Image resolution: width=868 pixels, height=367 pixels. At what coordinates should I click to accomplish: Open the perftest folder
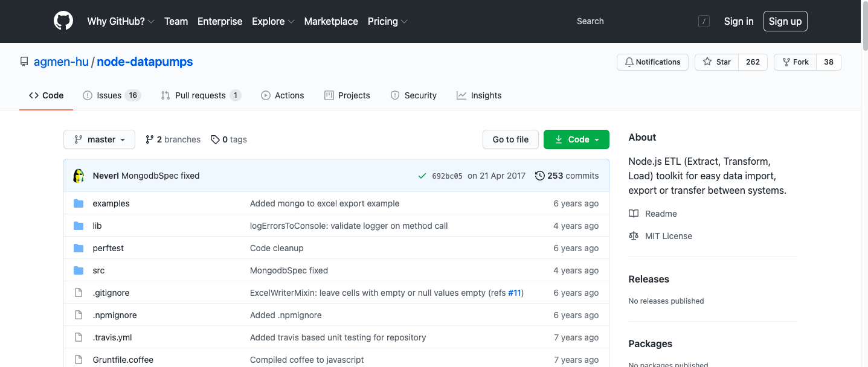pyautogui.click(x=108, y=248)
